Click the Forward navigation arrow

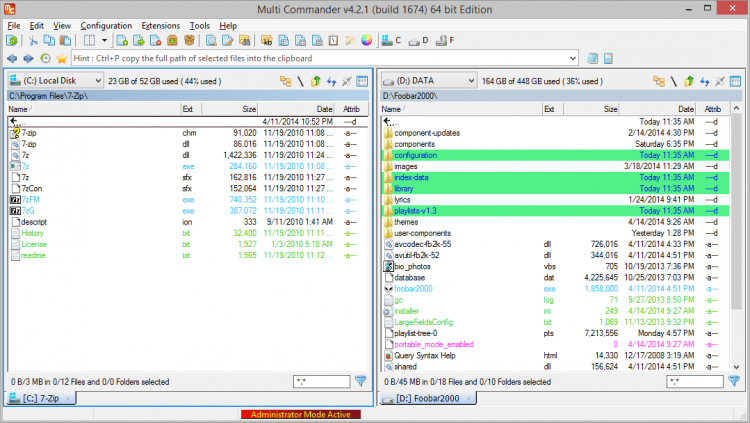click(x=29, y=58)
